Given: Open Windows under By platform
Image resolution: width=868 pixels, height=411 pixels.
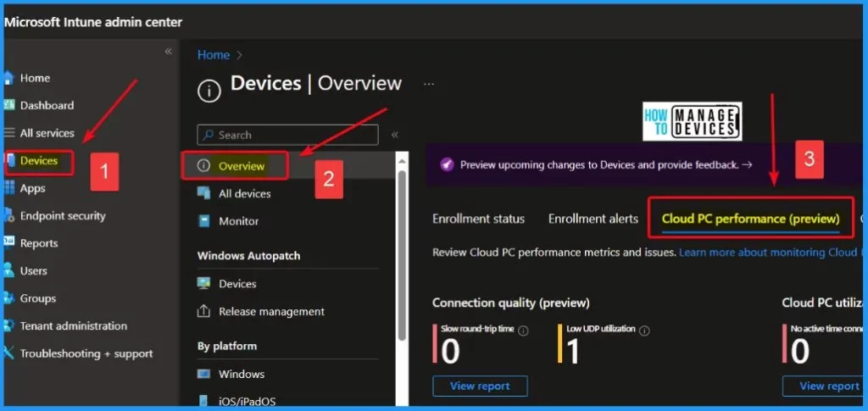Looking at the screenshot, I should pyautogui.click(x=242, y=374).
